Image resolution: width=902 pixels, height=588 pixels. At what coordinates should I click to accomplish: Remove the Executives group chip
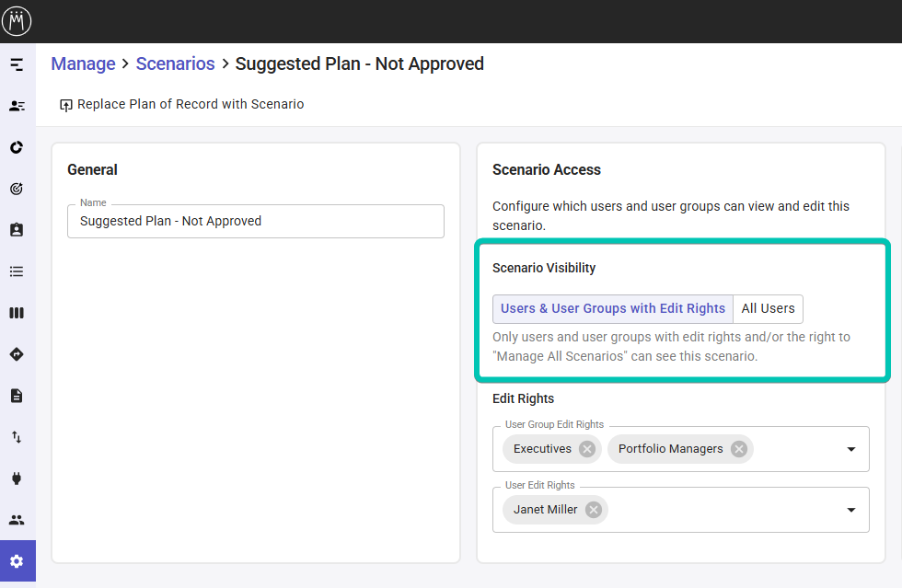587,449
